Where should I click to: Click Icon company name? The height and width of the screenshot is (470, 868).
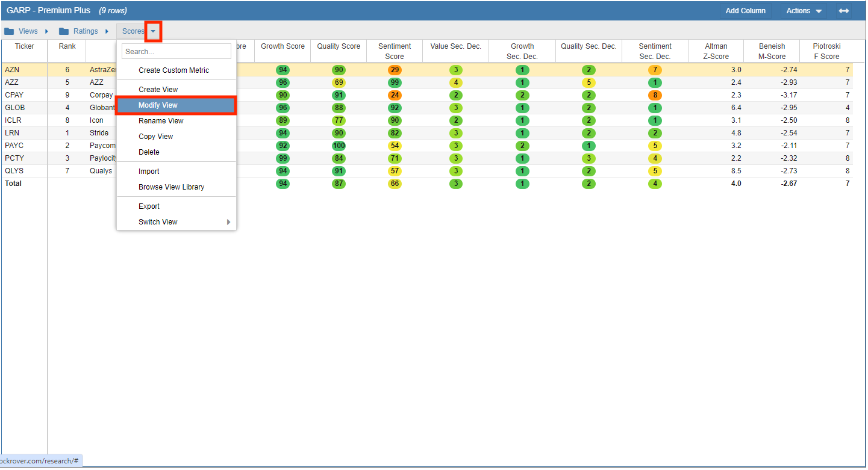(96, 120)
